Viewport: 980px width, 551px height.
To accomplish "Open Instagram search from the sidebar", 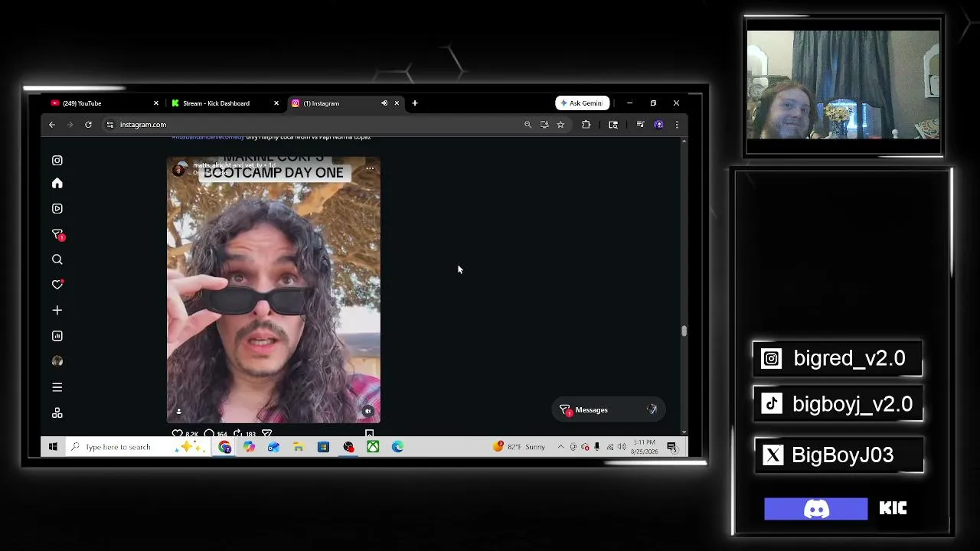I will [57, 260].
